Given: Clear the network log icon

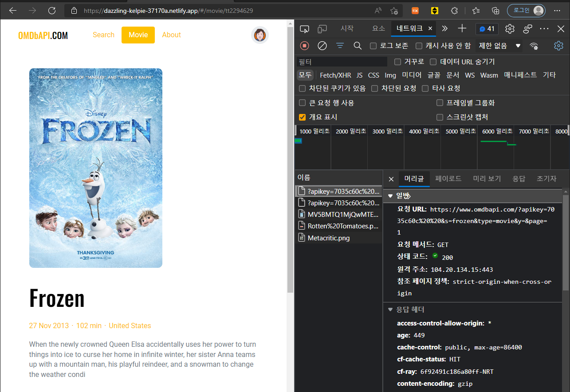Looking at the screenshot, I should click(322, 46).
